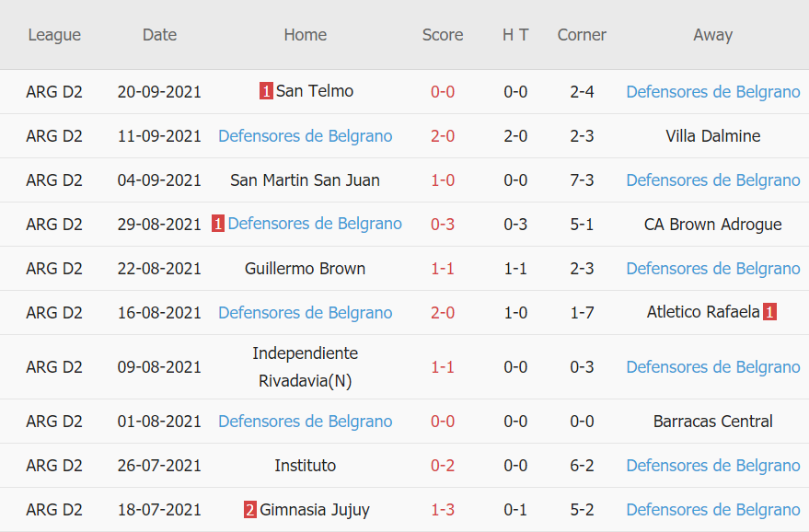809x532 pixels.
Task: Select the Villa Dalmine team name
Action: click(712, 136)
